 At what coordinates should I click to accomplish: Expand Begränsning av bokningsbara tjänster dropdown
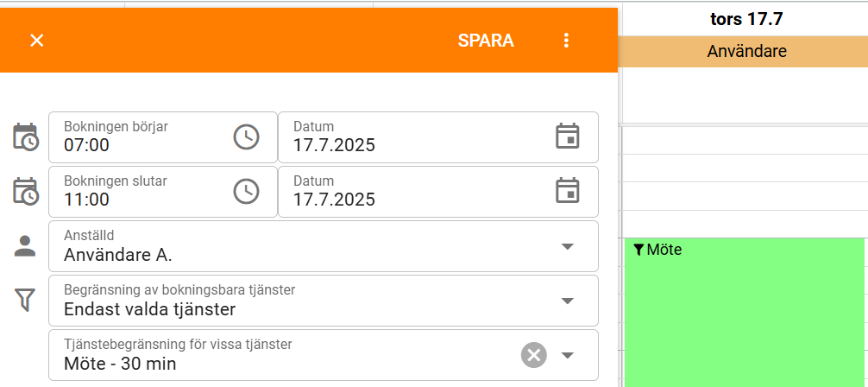(567, 301)
